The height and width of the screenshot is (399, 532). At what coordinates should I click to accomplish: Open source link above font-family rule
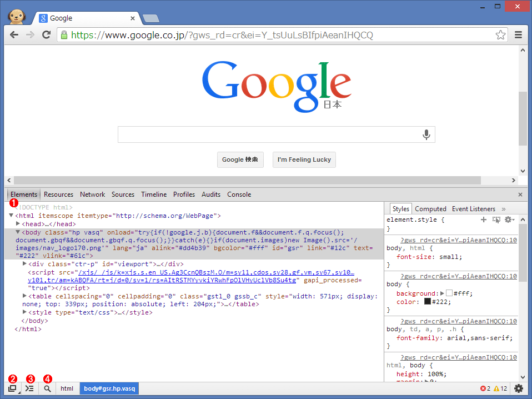459,321
